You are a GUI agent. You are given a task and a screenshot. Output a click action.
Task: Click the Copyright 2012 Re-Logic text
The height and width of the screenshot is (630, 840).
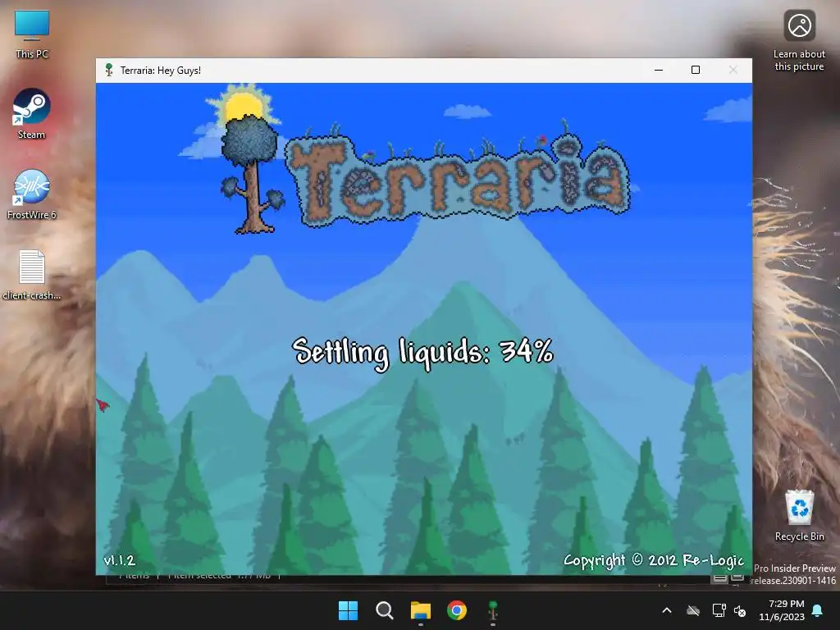coord(654,560)
